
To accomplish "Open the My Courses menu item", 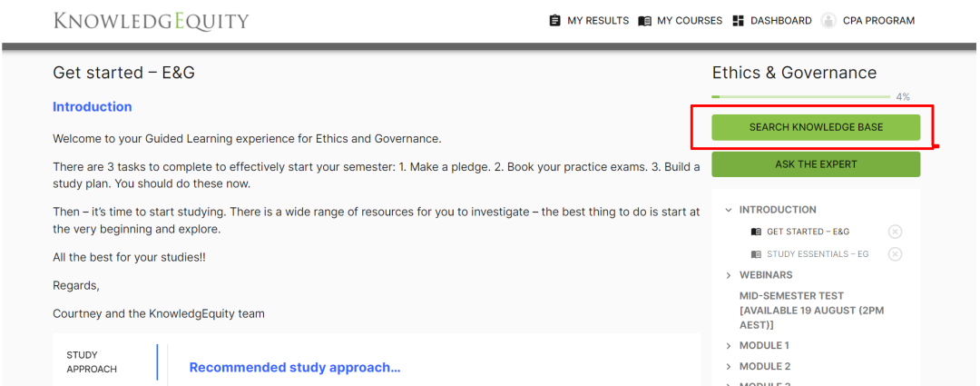I will (x=689, y=21).
